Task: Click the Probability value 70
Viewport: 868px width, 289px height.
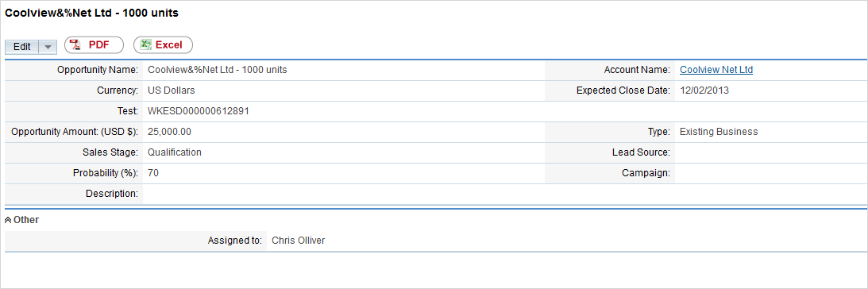Action: pos(153,173)
